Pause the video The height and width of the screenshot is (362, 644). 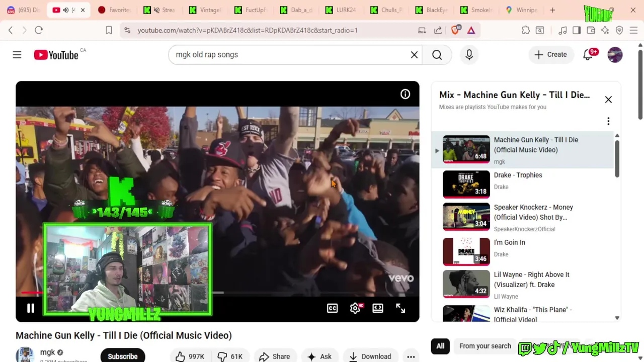tap(31, 308)
